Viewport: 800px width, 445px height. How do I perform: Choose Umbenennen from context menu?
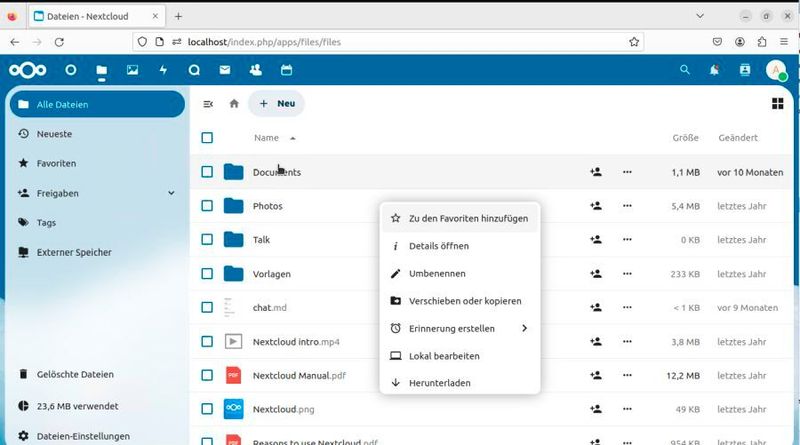pos(460,274)
